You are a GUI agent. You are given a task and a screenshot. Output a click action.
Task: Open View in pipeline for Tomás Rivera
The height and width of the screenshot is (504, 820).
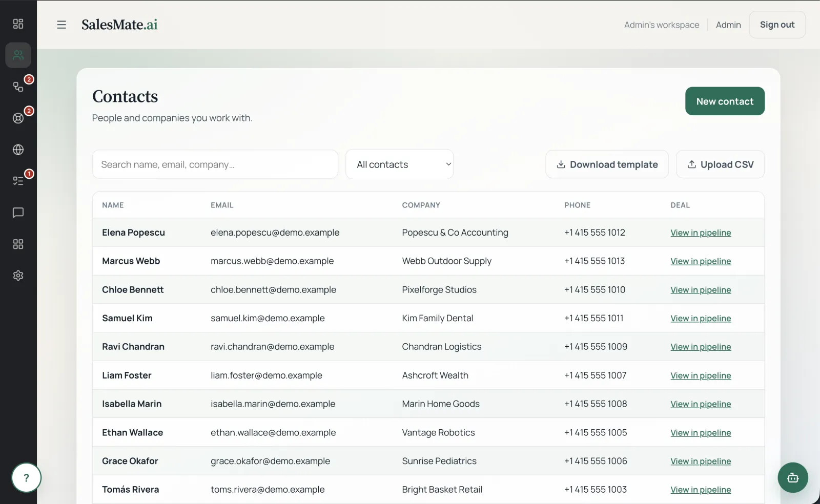coord(701,490)
